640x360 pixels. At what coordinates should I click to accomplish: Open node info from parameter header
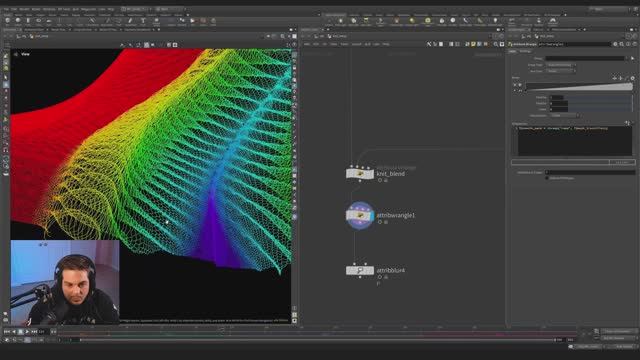click(628, 44)
